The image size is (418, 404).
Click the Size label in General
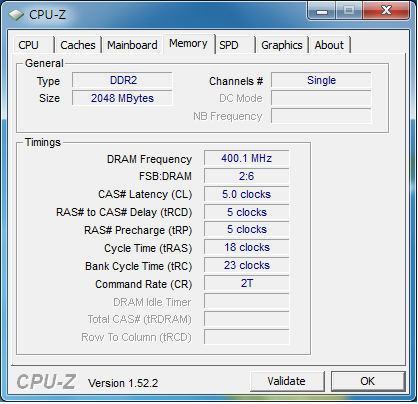(x=49, y=98)
